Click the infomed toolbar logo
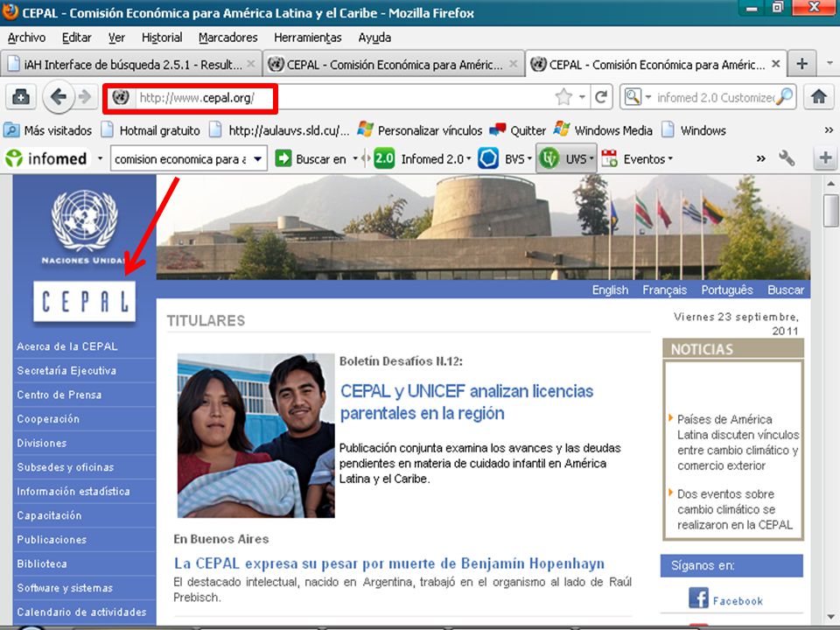 (x=46, y=158)
